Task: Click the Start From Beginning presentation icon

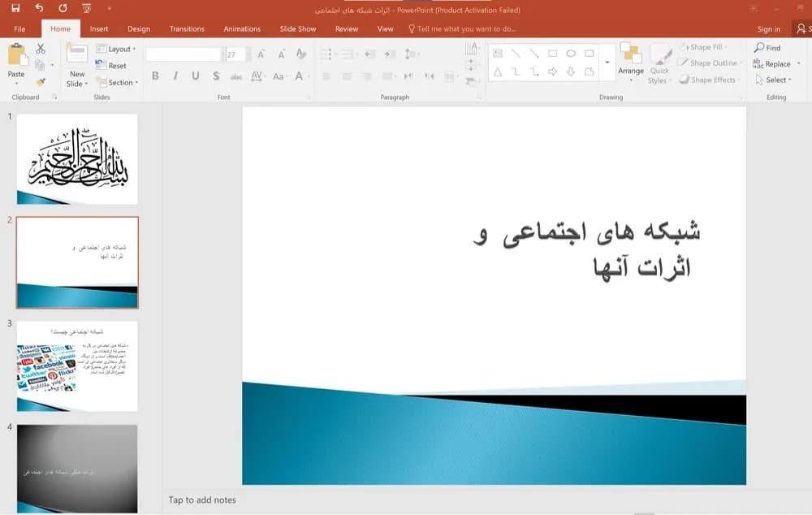Action: point(87,8)
